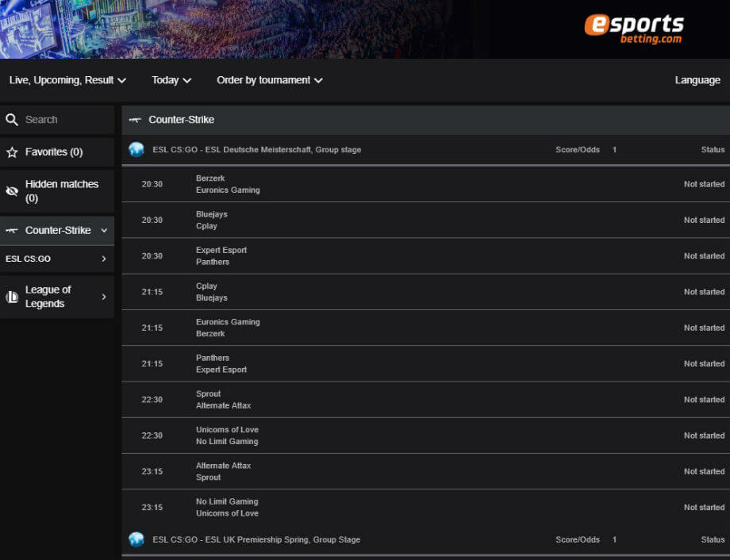Screen dimensions: 730x560
Task: Expand League of Legends sidebar arrow
Action: (x=104, y=297)
